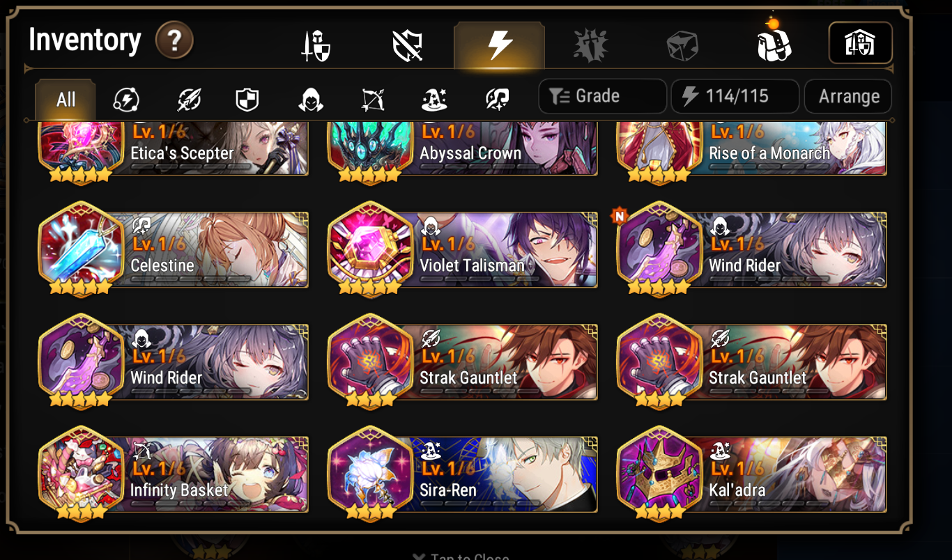Switch to the equipment sword-and-shield tab
The height and width of the screenshot is (560, 952).
pyautogui.click(x=316, y=47)
